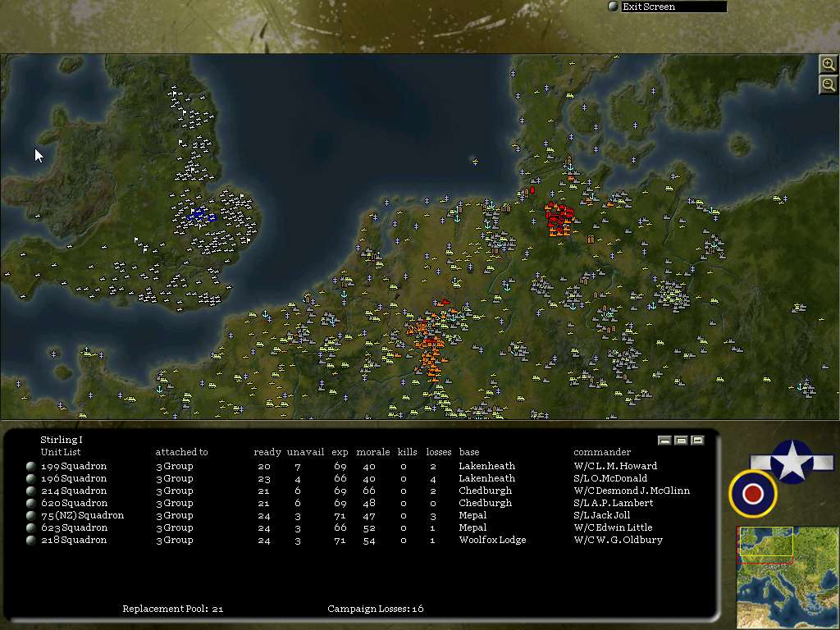Image resolution: width=840 pixels, height=630 pixels.
Task: Click 3 Group for 218 Squadron
Action: tap(174, 540)
